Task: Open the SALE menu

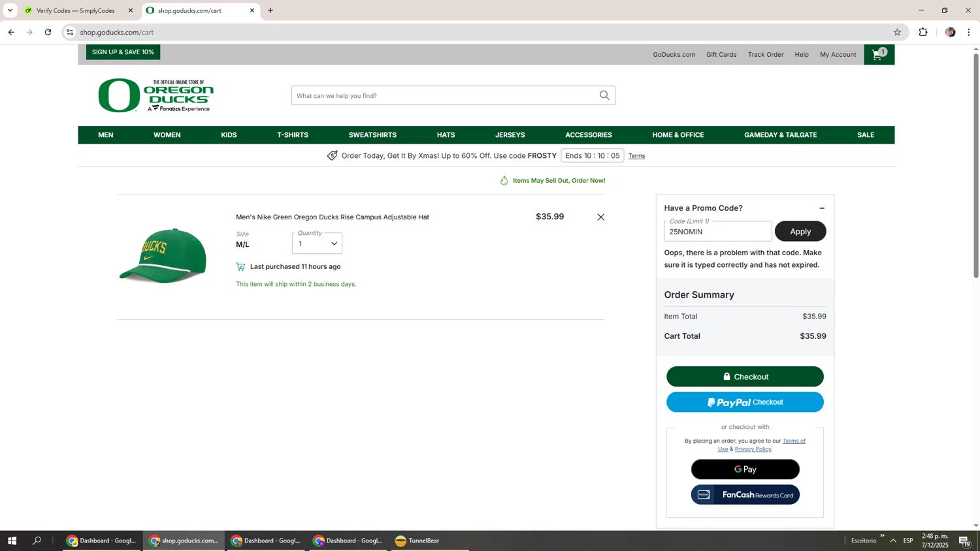Action: pyautogui.click(x=866, y=135)
